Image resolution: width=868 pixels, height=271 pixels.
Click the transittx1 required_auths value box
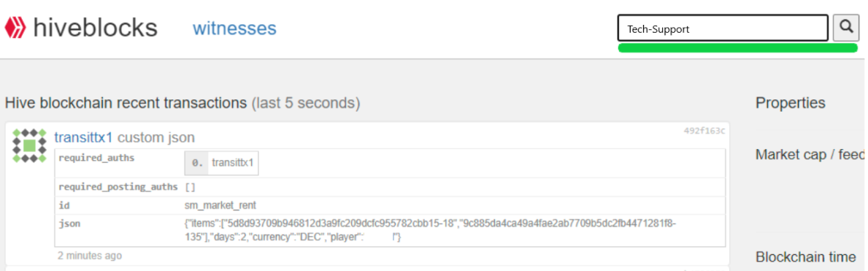pyautogui.click(x=221, y=164)
